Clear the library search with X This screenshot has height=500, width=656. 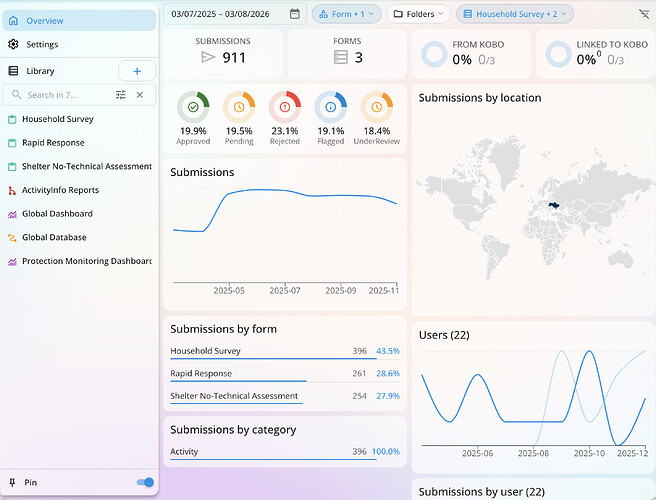140,95
